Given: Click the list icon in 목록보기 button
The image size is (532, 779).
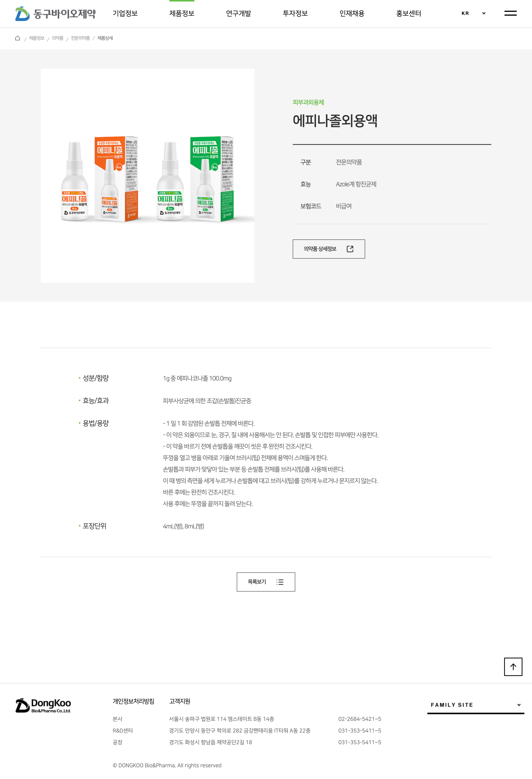Looking at the screenshot, I should [x=280, y=582].
